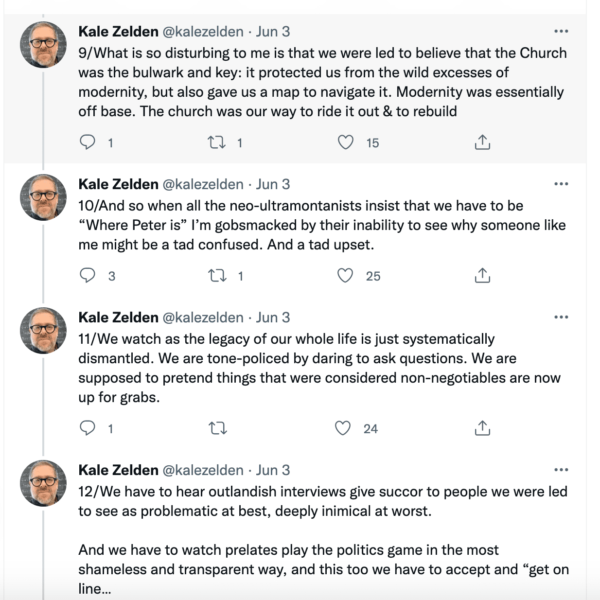
Task: Share the 9/ tweet about the Church
Action: pyautogui.click(x=482, y=142)
